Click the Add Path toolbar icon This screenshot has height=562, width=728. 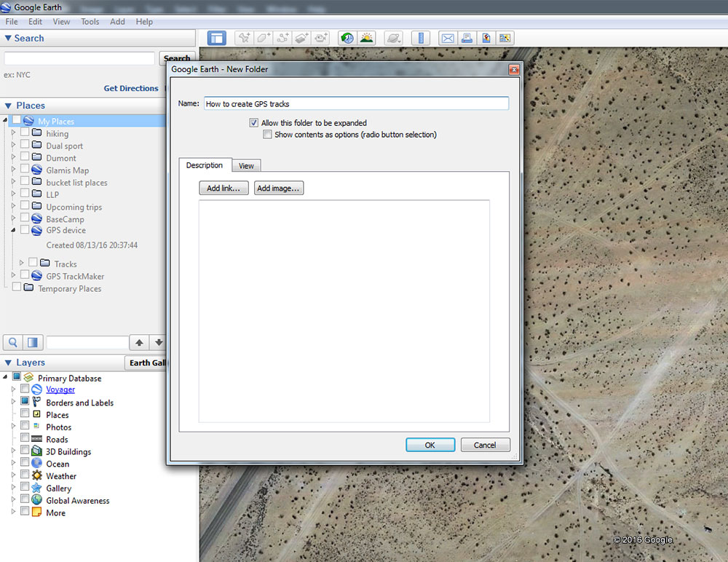[282, 38]
